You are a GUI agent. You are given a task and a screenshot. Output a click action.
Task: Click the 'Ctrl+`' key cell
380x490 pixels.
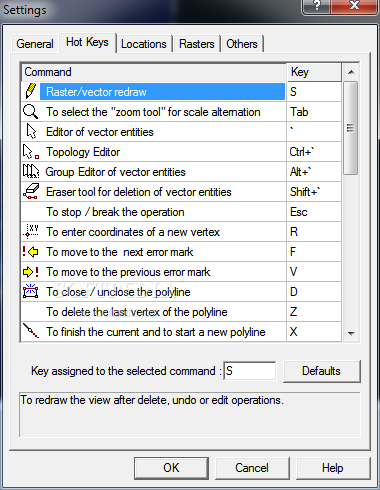[x=314, y=152]
